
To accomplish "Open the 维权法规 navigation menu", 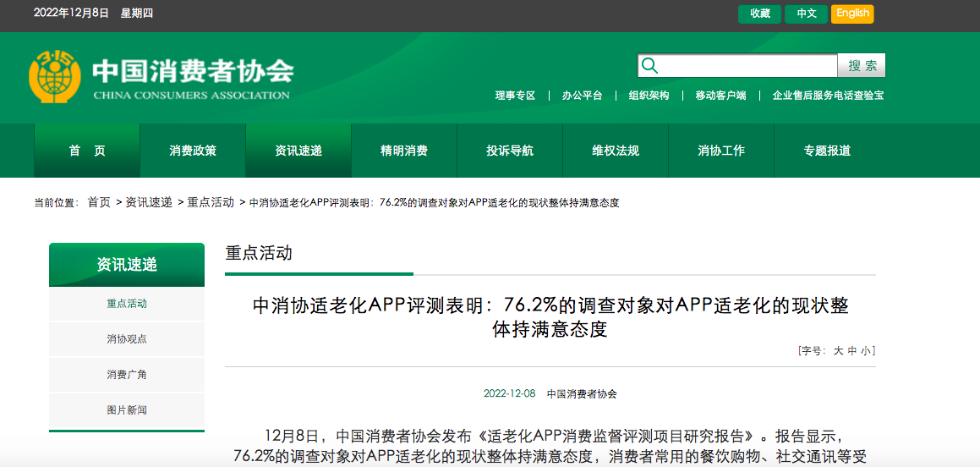I will coord(615,151).
